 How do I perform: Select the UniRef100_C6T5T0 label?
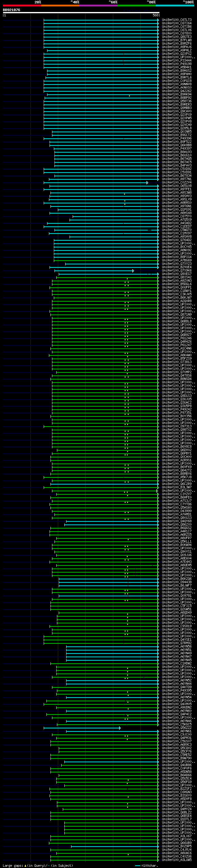click(177, 216)
